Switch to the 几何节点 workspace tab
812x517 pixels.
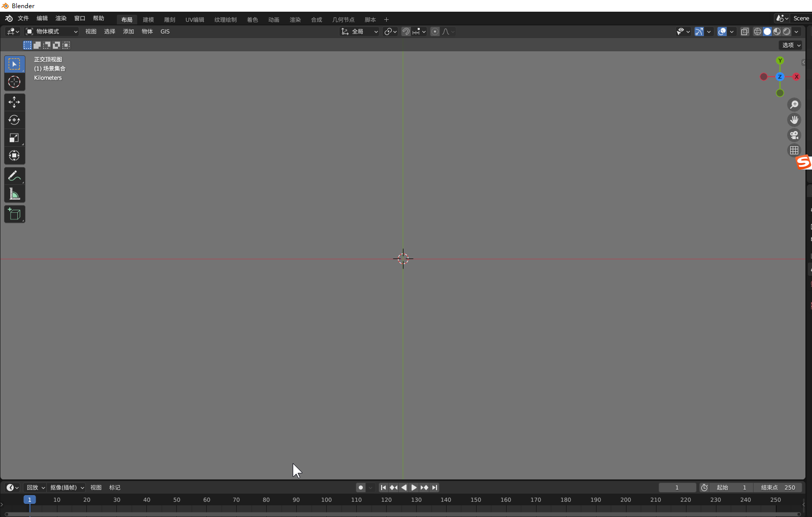coord(343,20)
